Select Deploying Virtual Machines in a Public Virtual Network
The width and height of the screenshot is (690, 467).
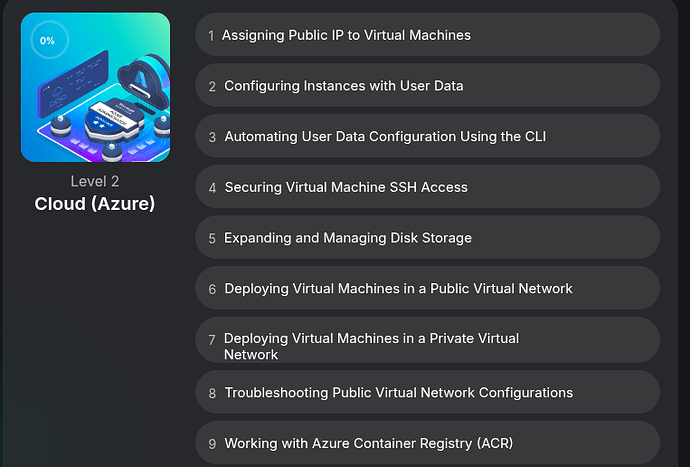tap(398, 288)
